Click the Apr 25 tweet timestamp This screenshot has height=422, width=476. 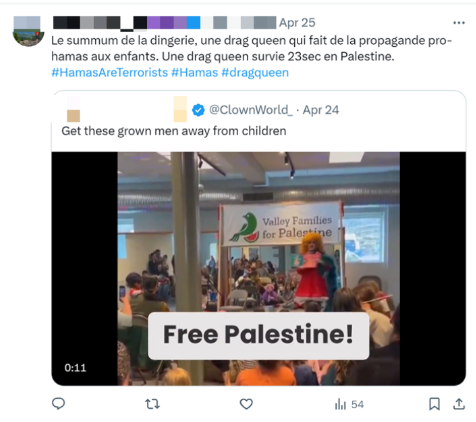pos(297,23)
